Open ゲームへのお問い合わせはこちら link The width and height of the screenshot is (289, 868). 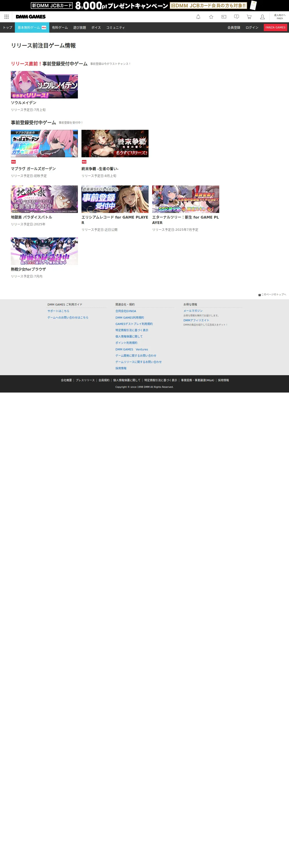pos(68,318)
